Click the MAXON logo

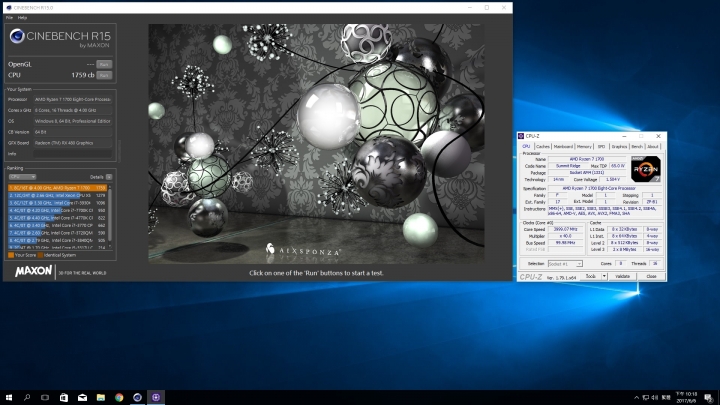point(34,271)
